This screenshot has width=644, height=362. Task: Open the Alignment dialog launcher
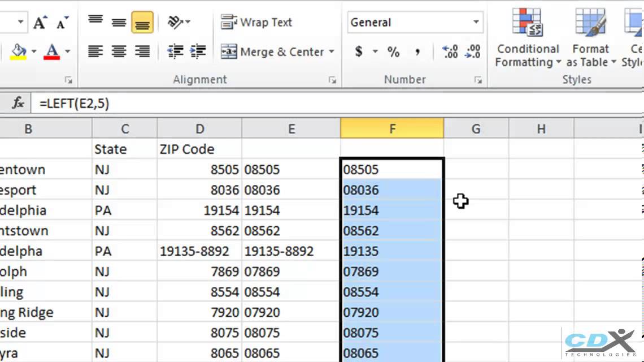(332, 80)
